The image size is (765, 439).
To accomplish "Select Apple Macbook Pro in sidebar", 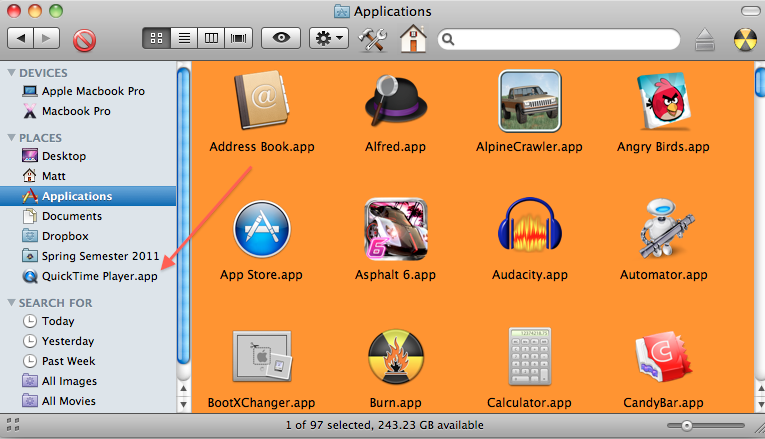I will (x=88, y=91).
